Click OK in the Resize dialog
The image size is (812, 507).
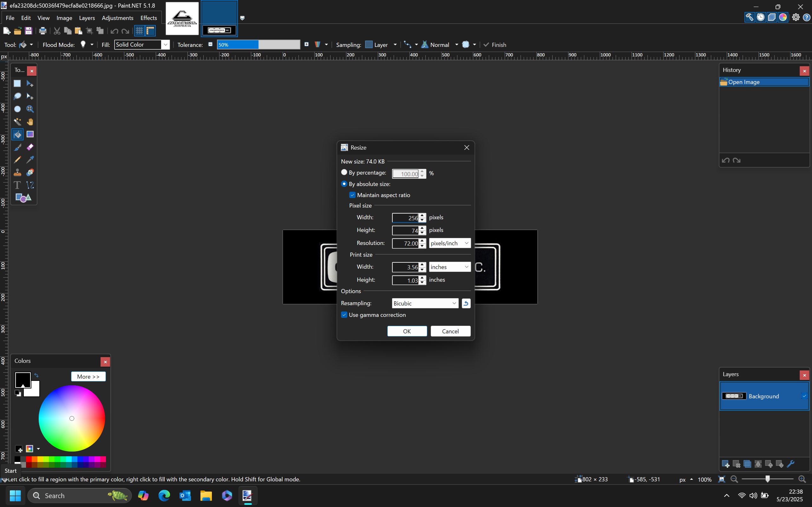(407, 331)
